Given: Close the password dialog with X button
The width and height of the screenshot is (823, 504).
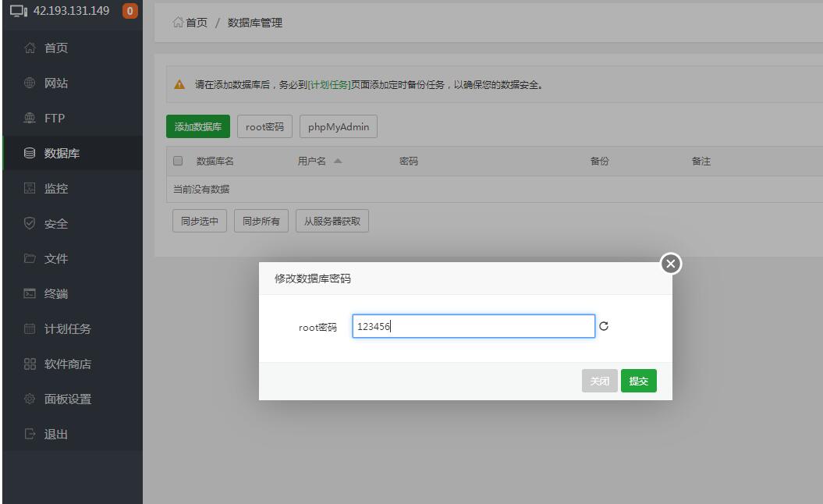Looking at the screenshot, I should [x=671, y=264].
